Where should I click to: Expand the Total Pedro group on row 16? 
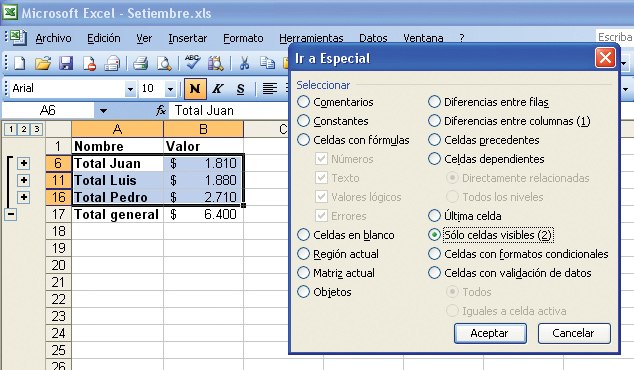[x=24, y=197]
